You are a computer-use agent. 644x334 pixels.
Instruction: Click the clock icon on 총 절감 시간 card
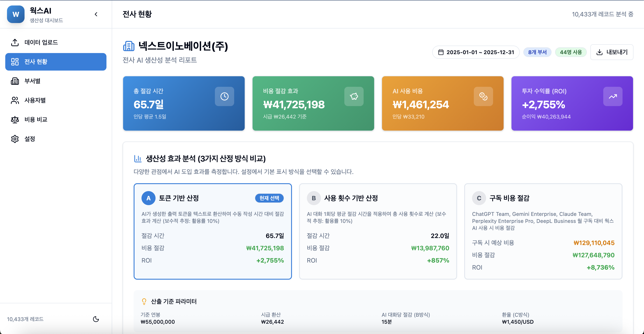224,96
